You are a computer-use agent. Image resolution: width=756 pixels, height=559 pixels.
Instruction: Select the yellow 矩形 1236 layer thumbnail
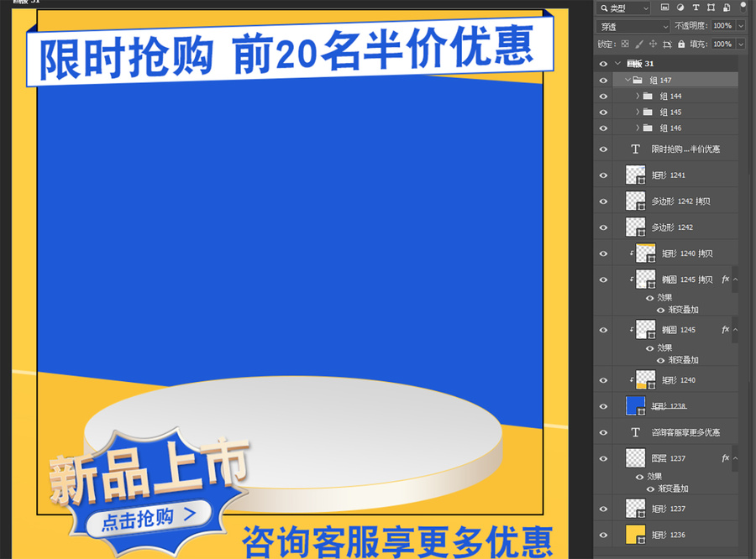click(x=636, y=535)
